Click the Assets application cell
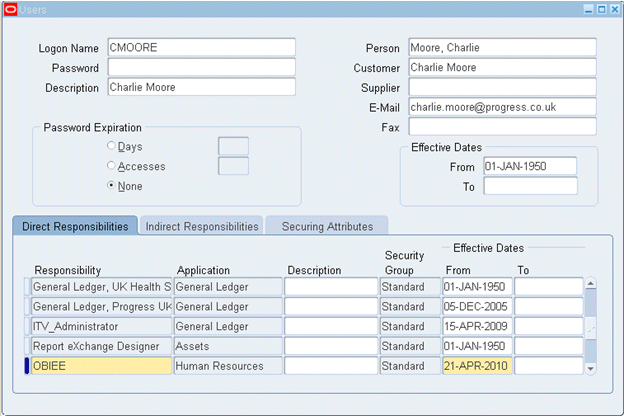The width and height of the screenshot is (624, 416). click(228, 346)
